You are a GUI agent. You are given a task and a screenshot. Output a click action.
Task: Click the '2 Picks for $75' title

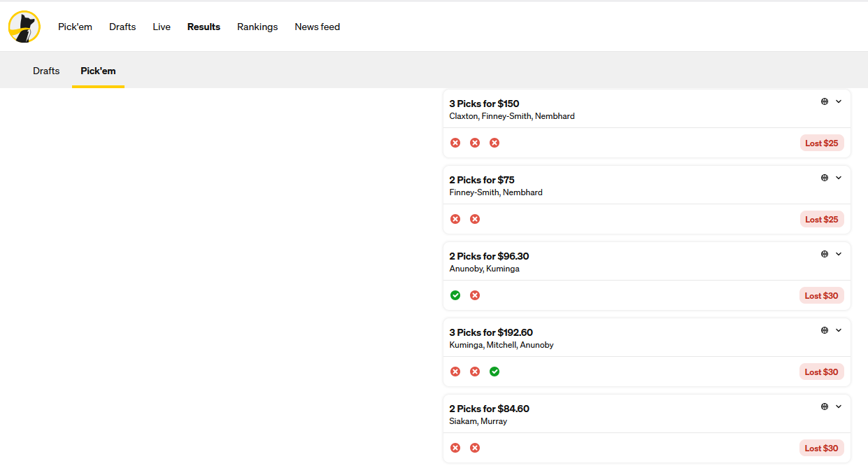point(482,180)
